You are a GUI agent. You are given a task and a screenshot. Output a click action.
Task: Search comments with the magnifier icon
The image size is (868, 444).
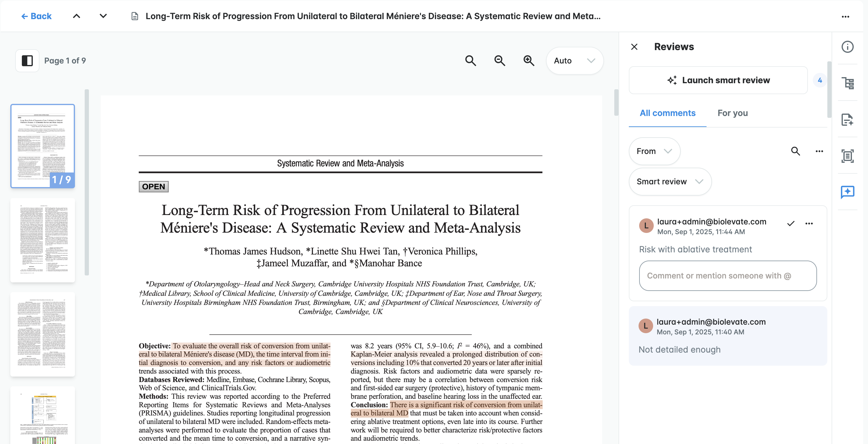point(795,151)
